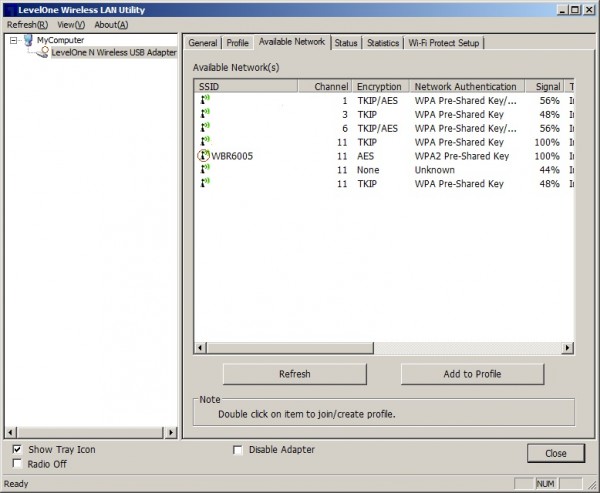
Task: Click the MyComputer icon in the tree
Action: (28, 40)
